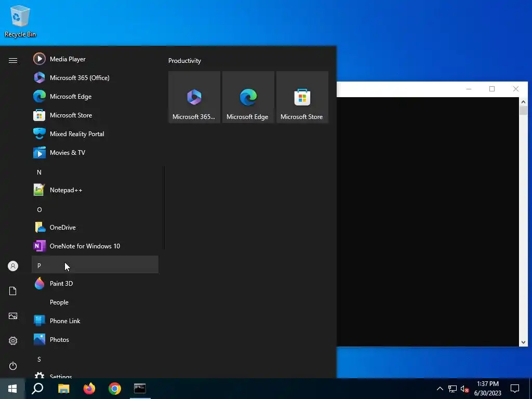Switch to the console window taskbar icon

(140, 389)
